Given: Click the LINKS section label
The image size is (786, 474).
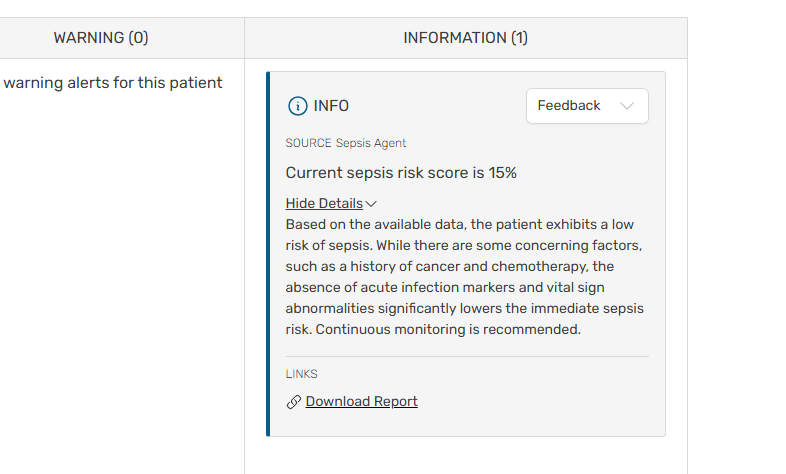Looking at the screenshot, I should [301, 374].
